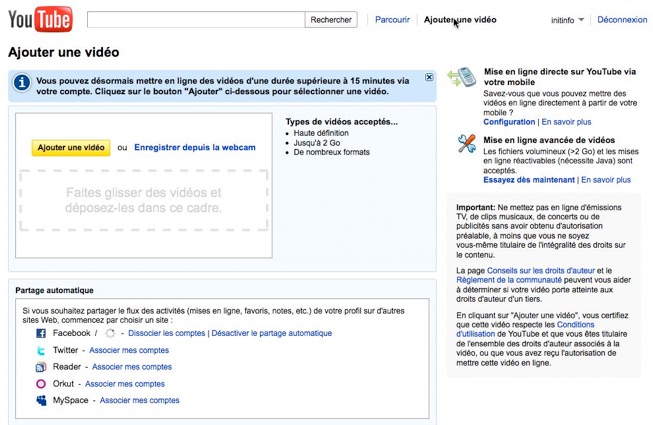
Task: Open the Parcourir navigation link
Action: (392, 20)
